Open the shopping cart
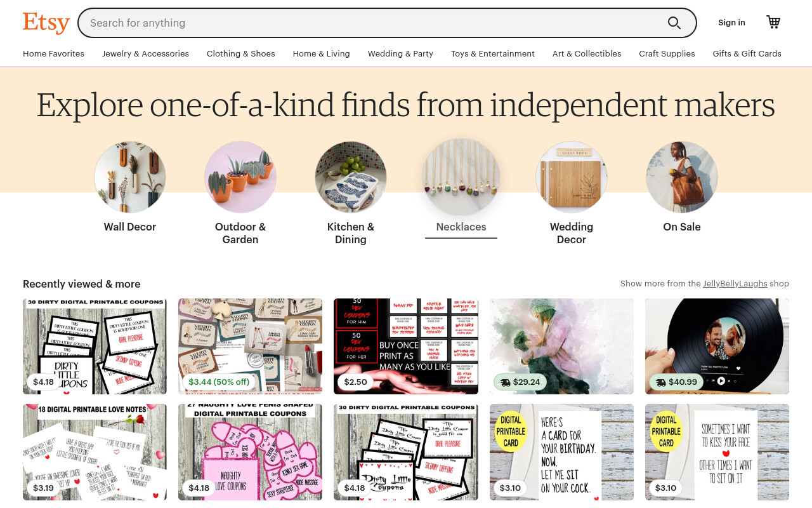The height and width of the screenshot is (508, 812). tap(773, 22)
